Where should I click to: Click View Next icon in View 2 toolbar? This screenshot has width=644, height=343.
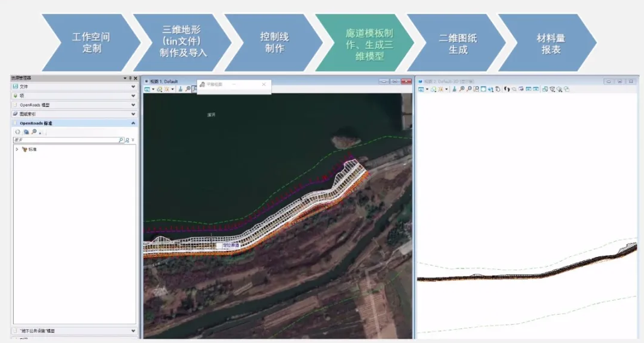coord(536,89)
